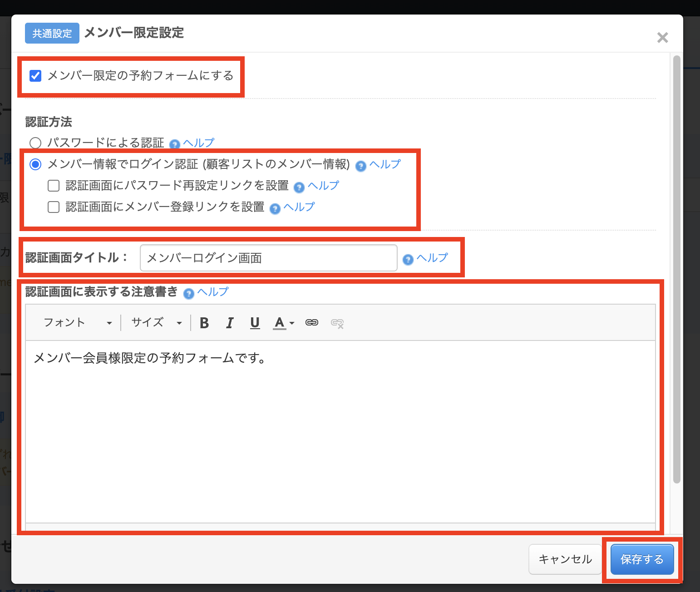
Task: Click help icon beside 認証画面タイトル field
Action: click(408, 259)
